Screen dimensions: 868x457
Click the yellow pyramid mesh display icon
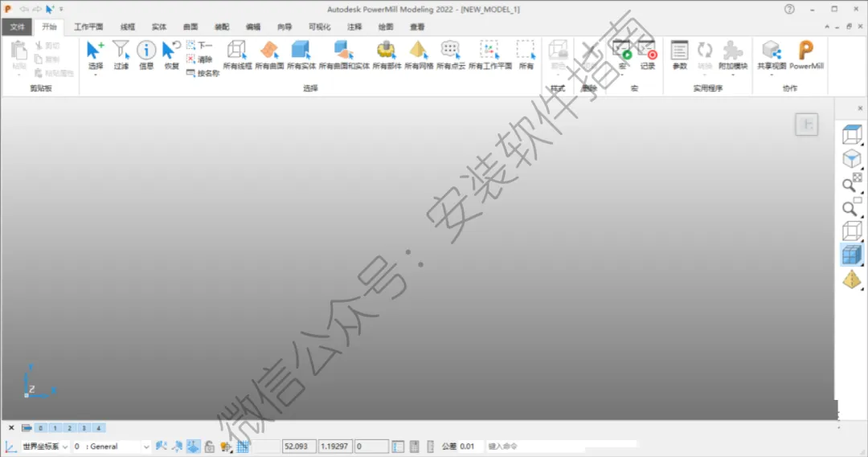(851, 280)
